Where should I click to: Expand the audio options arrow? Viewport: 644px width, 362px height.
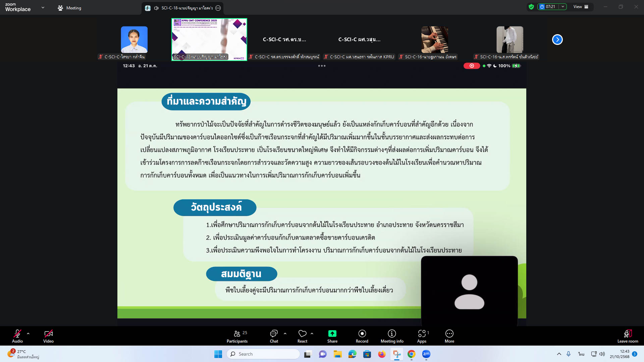coord(28,334)
